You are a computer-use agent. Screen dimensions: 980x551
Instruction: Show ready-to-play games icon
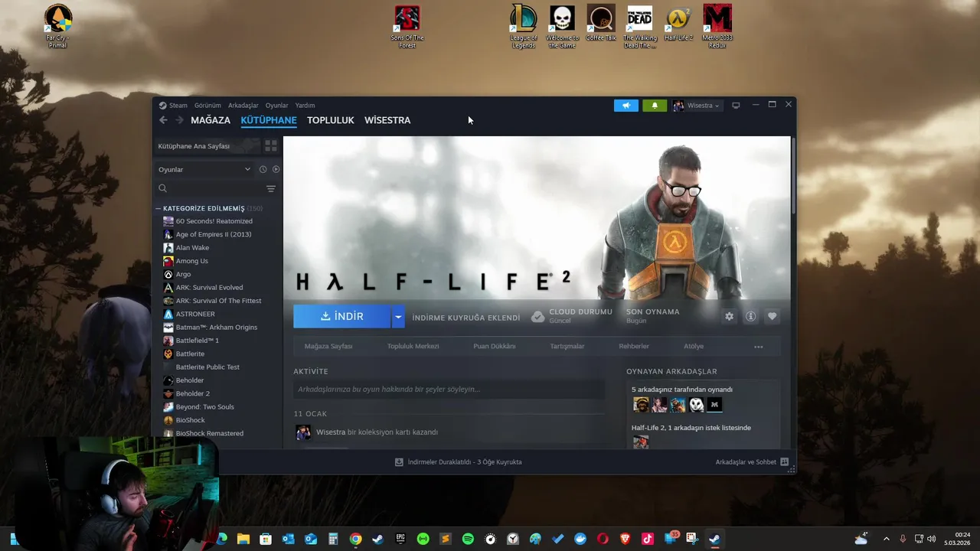[276, 169]
